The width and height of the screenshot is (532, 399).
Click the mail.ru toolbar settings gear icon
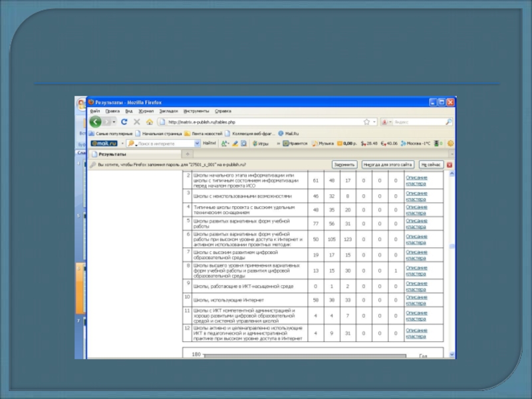(x=450, y=144)
